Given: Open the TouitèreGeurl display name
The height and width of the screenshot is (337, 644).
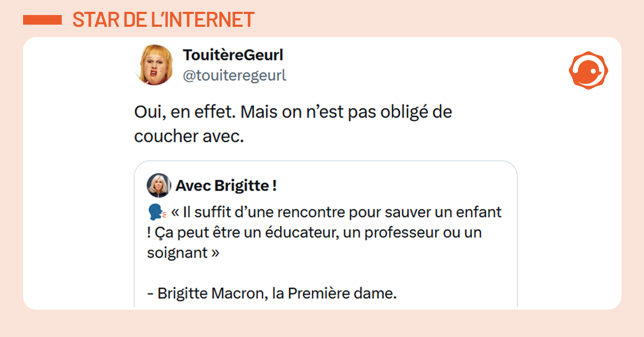Looking at the screenshot, I should point(232,55).
